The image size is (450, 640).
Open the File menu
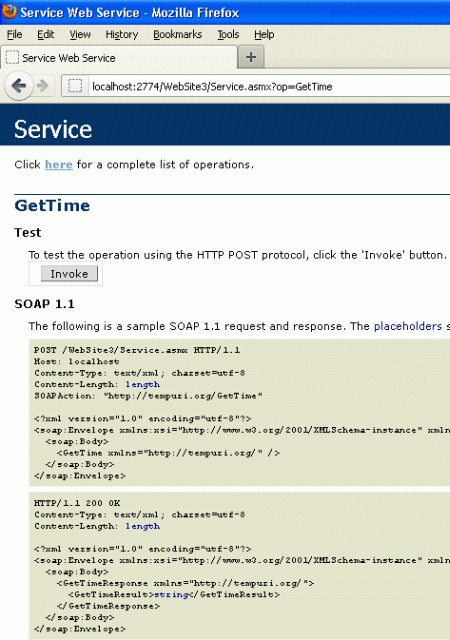[15, 35]
